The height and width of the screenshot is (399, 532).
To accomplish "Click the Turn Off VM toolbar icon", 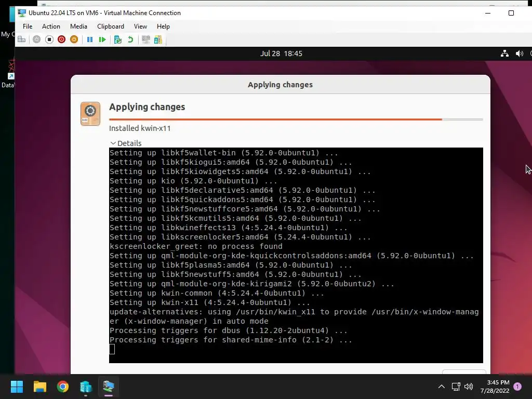I will (49, 39).
